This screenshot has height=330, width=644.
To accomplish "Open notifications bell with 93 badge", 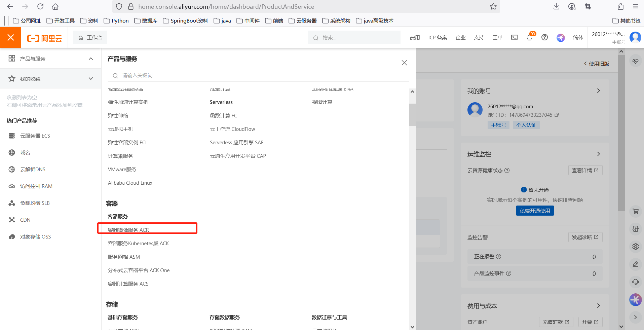I will pos(530,37).
